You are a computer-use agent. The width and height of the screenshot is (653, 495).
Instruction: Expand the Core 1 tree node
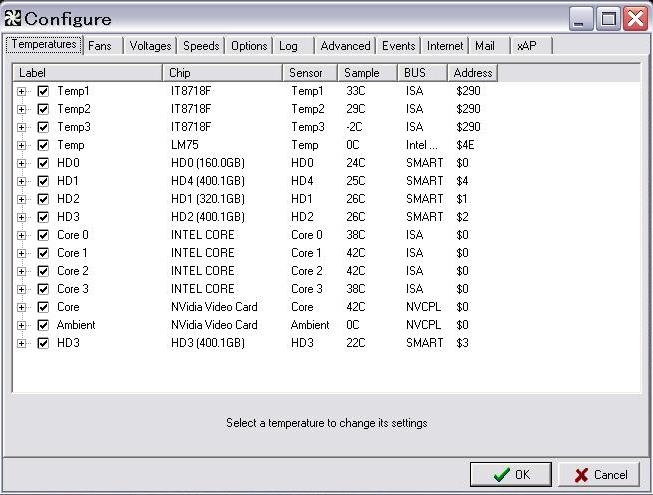pos(21,254)
